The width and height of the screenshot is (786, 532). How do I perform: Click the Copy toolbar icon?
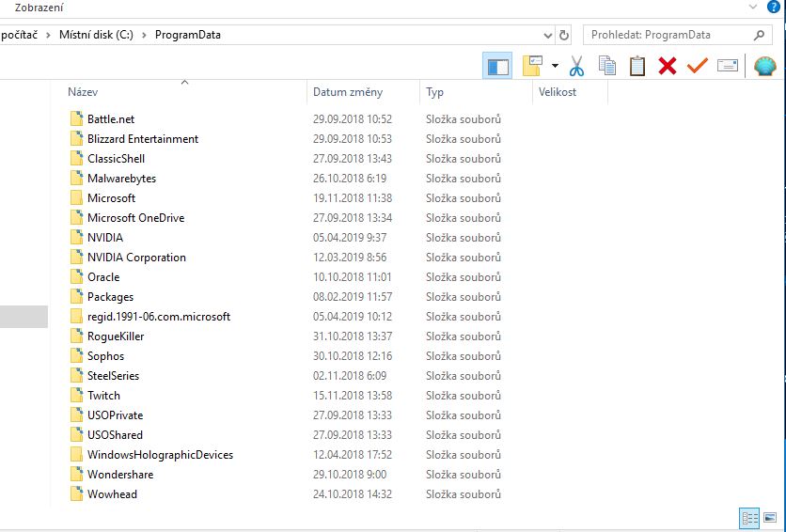(x=607, y=66)
